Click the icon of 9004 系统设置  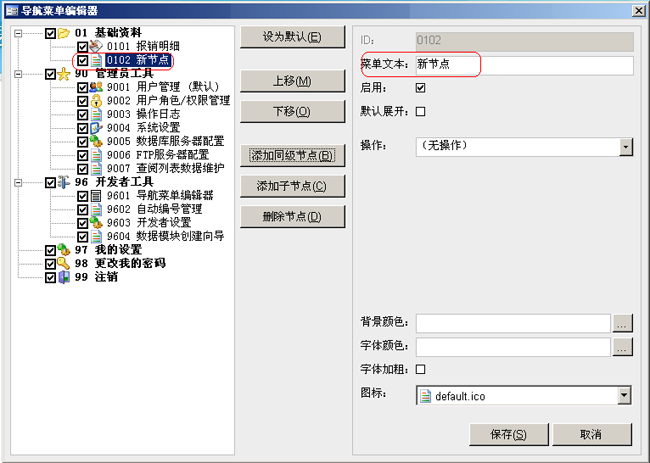pyautogui.click(x=96, y=128)
